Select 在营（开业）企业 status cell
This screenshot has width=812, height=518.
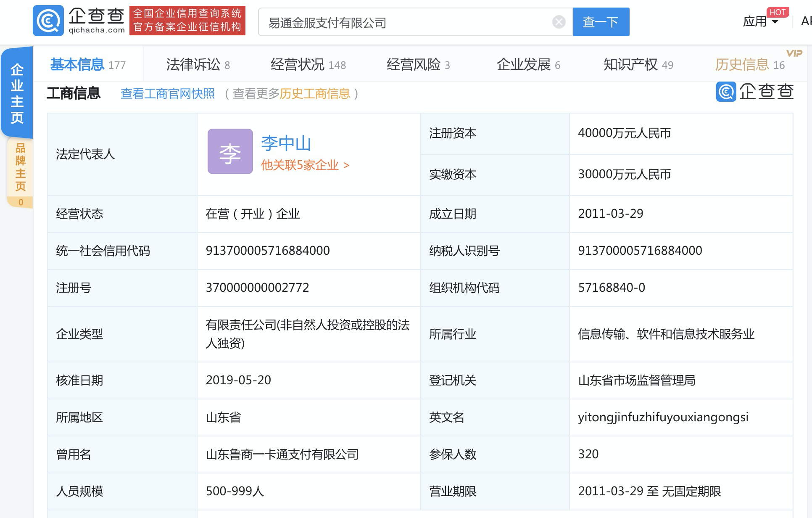pos(308,214)
